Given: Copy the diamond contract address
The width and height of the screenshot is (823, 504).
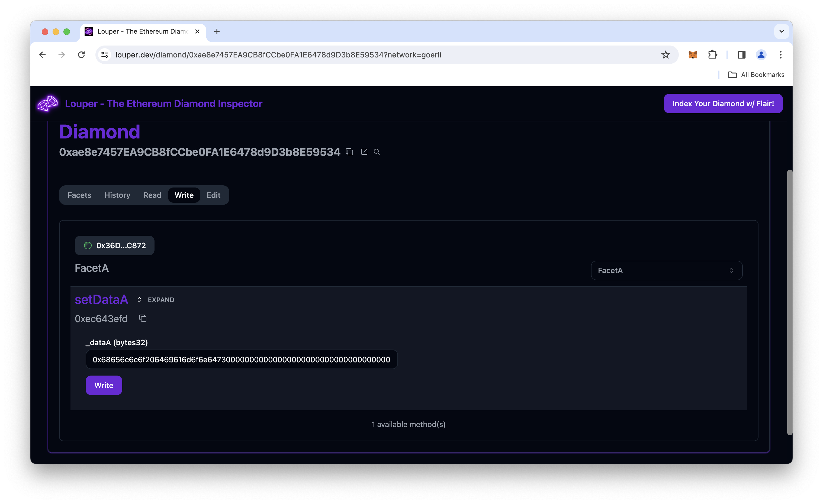Looking at the screenshot, I should tap(349, 152).
